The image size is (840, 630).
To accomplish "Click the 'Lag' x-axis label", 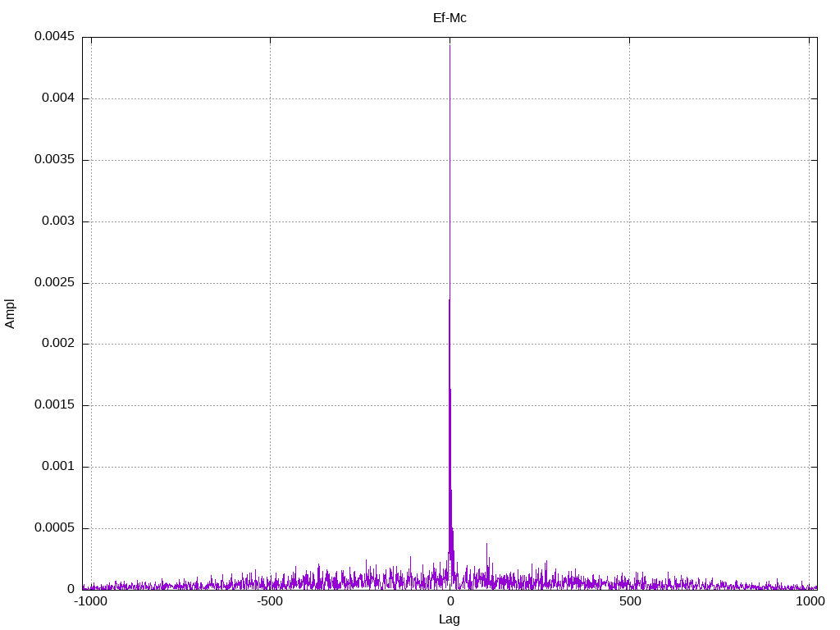I will pyautogui.click(x=450, y=619).
